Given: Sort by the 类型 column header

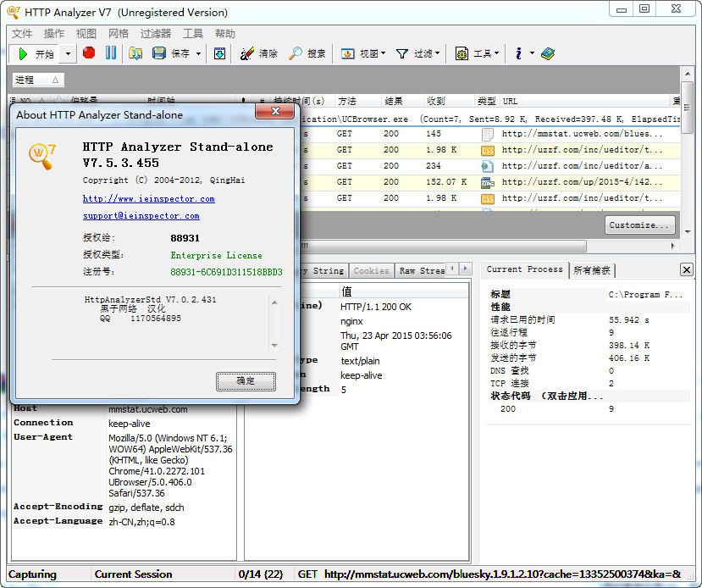Looking at the screenshot, I should (x=487, y=101).
